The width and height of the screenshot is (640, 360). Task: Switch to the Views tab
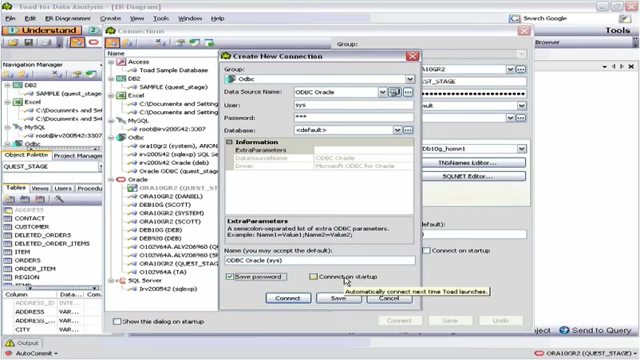(40, 188)
